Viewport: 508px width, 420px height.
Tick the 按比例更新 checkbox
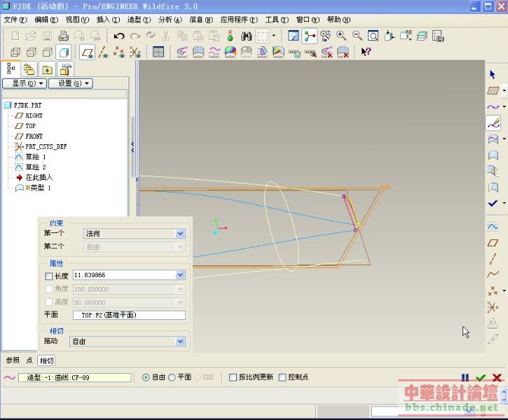tap(233, 377)
